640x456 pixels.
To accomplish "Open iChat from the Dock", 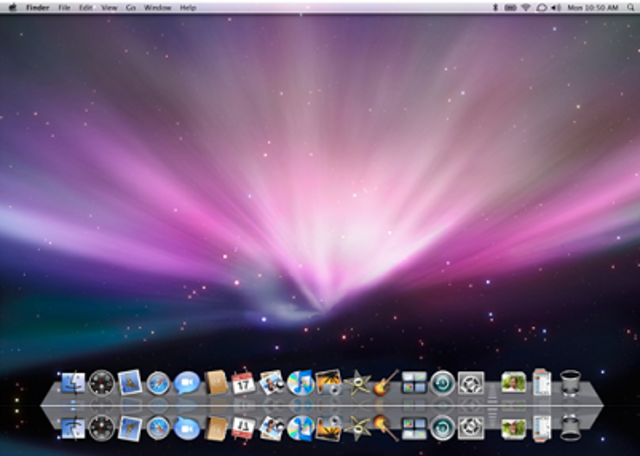I will coord(187,383).
